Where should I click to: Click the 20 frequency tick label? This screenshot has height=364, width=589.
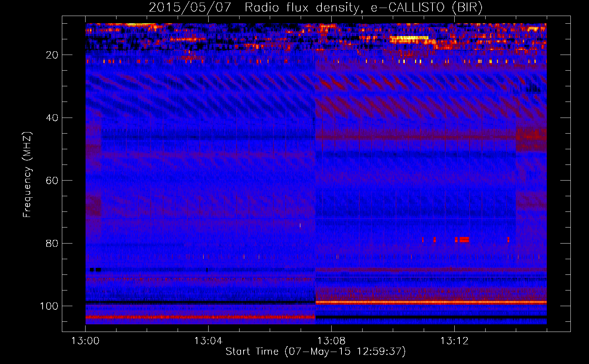point(52,55)
